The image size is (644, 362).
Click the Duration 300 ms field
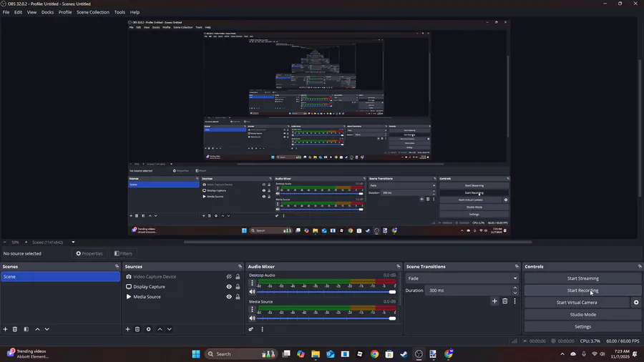468,290
